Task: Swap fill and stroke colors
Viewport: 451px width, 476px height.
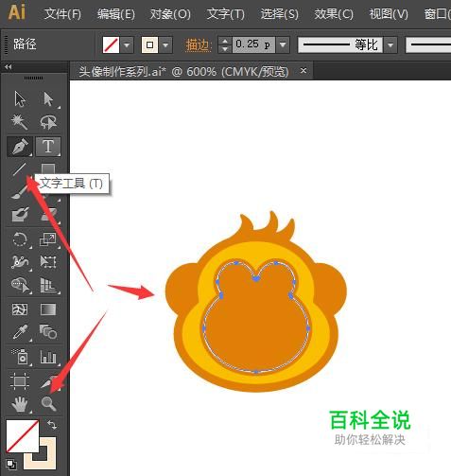Action: [52, 425]
